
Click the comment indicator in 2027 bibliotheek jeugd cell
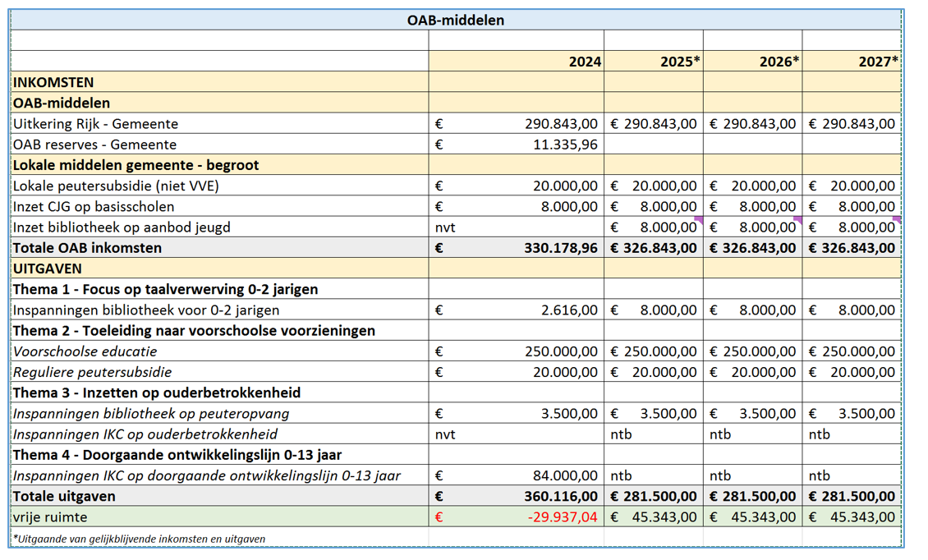click(897, 220)
